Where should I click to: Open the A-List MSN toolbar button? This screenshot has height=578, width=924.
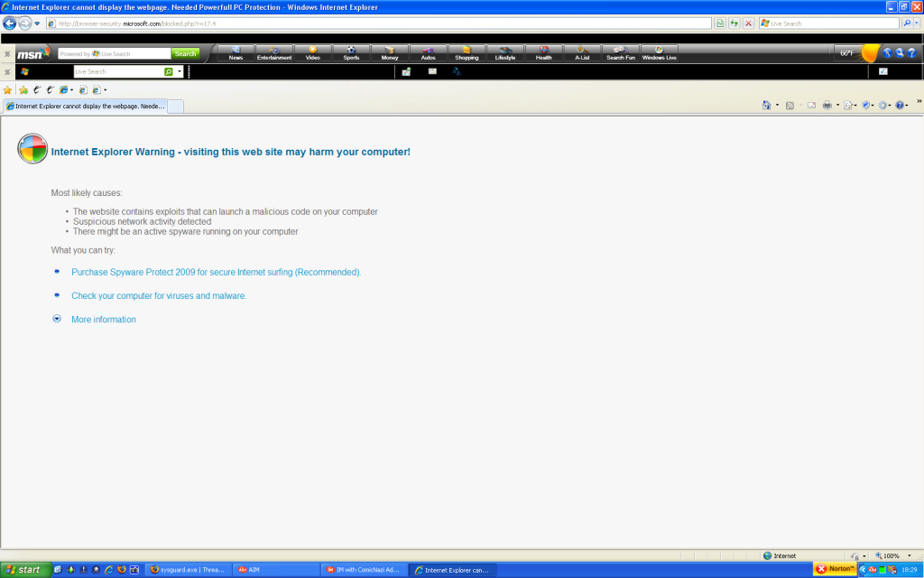[582, 53]
